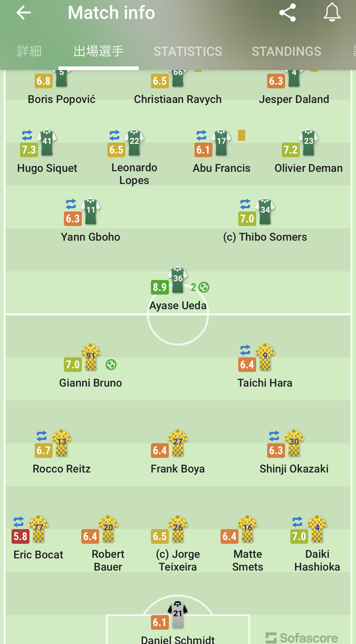The width and height of the screenshot is (356, 644).
Task: Tap the notification bell icon
Action: (x=332, y=12)
